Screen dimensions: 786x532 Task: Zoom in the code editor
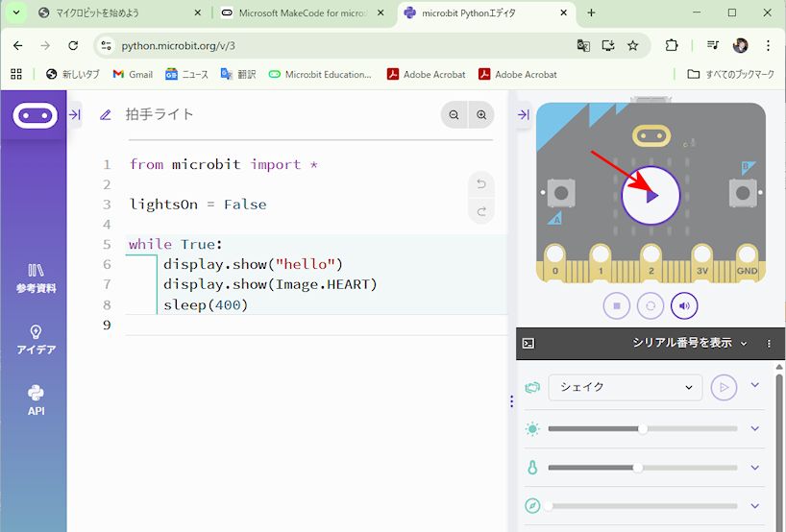click(481, 114)
